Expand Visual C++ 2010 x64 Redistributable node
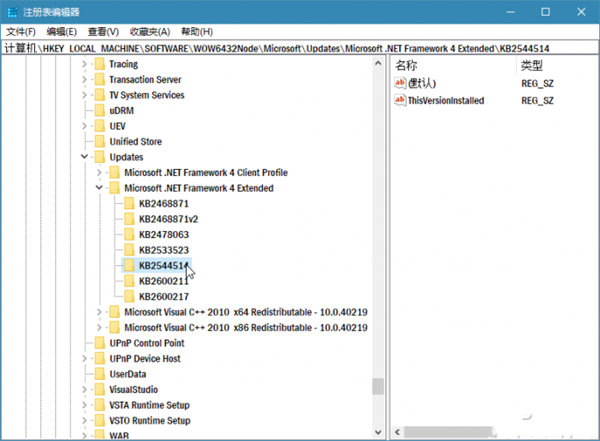Image resolution: width=600 pixels, height=441 pixels. [x=98, y=312]
